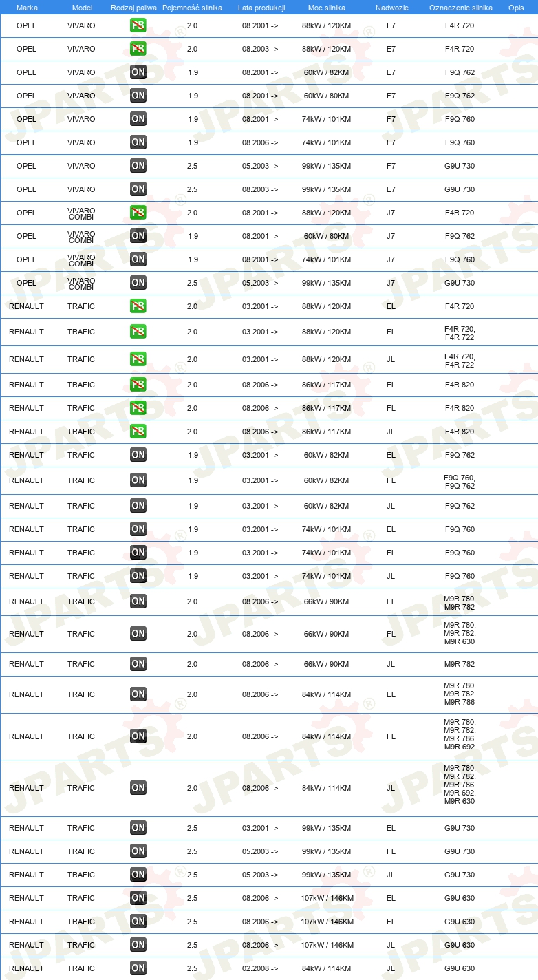This screenshot has width=538, height=980.
Task: Click ON icon in Vivaro Combi 74kW row
Action: pos(138,259)
